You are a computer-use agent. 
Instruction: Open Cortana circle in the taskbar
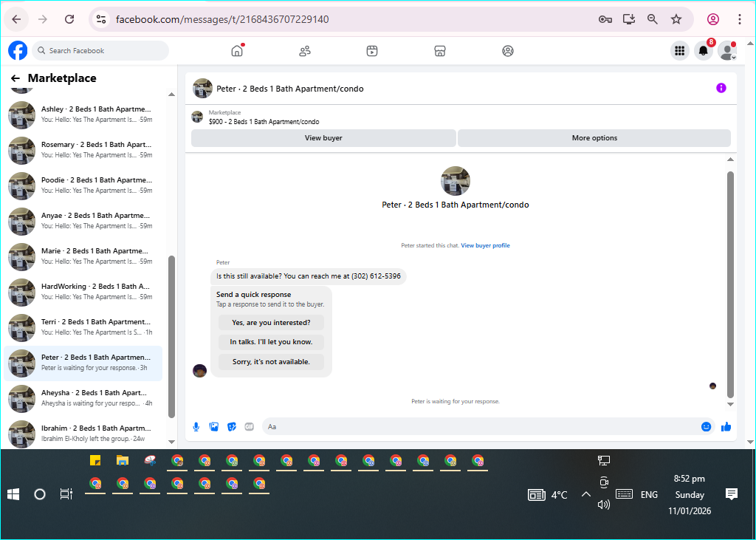tap(40, 494)
